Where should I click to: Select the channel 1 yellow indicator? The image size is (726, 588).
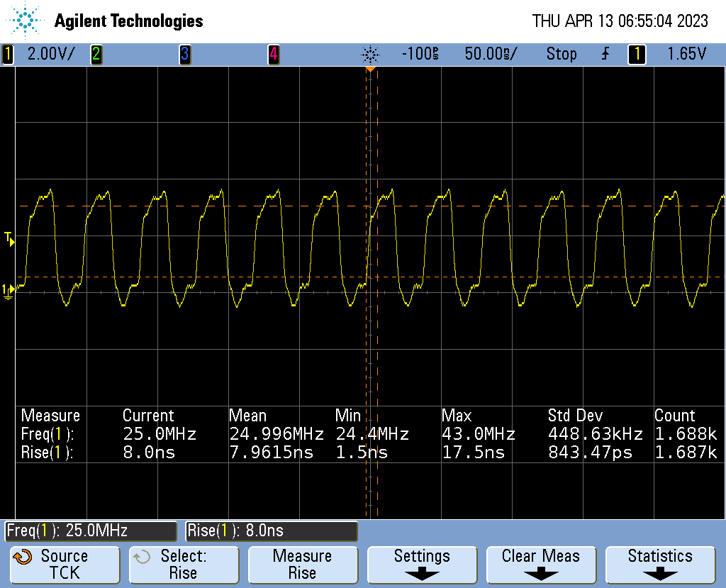coord(8,54)
